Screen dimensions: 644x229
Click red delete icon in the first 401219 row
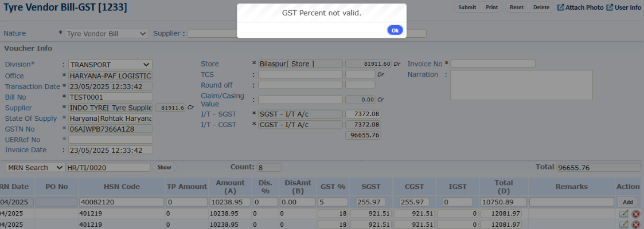tap(635, 214)
